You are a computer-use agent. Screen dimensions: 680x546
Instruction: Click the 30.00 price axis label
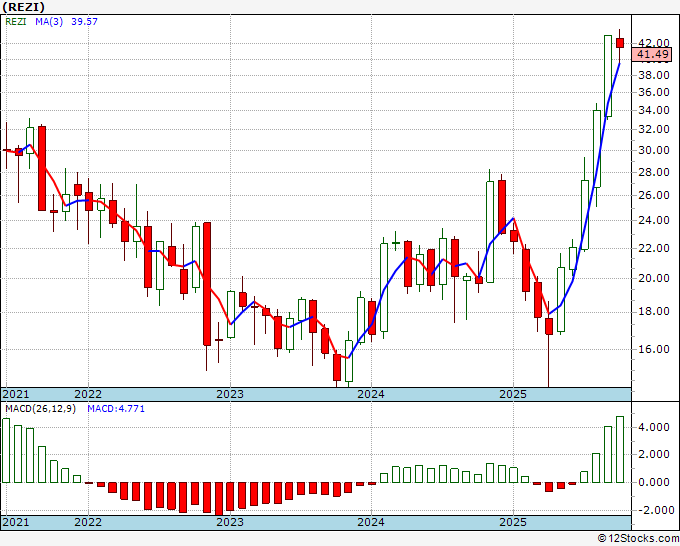(654, 150)
